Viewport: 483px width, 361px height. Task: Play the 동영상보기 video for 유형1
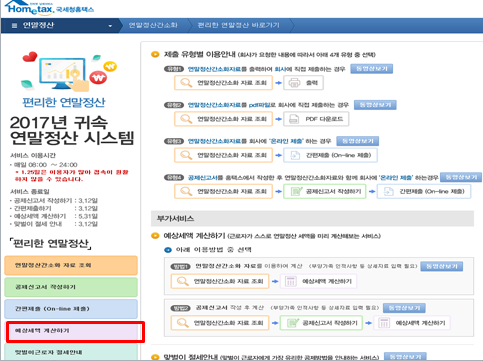pos(372,69)
